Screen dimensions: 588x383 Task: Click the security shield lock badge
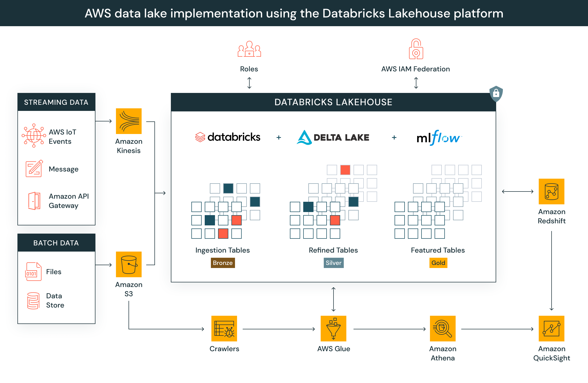pos(496,93)
